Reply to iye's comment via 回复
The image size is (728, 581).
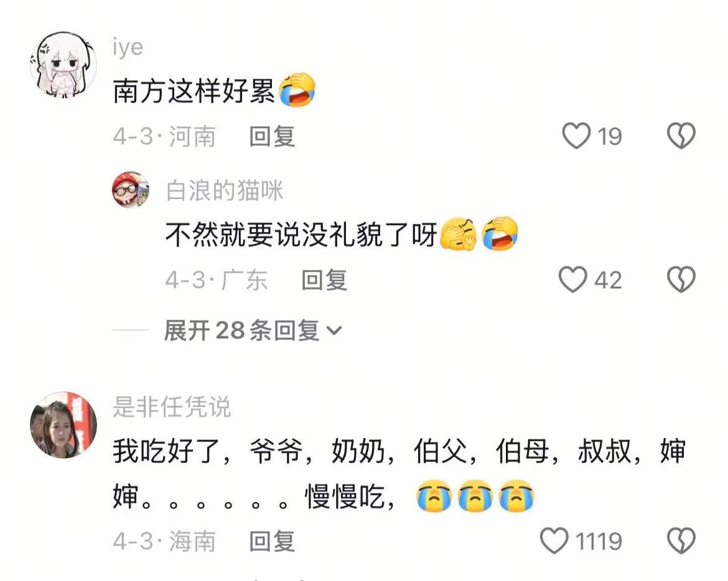pyautogui.click(x=272, y=136)
